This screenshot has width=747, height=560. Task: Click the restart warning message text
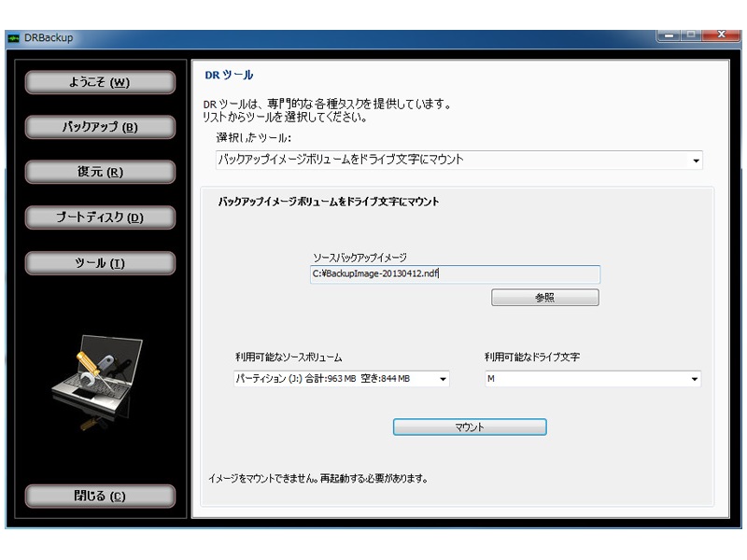tap(317, 477)
